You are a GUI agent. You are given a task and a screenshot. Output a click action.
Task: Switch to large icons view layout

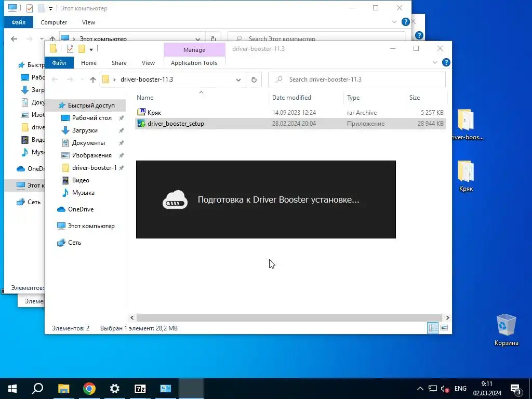pyautogui.click(x=444, y=328)
